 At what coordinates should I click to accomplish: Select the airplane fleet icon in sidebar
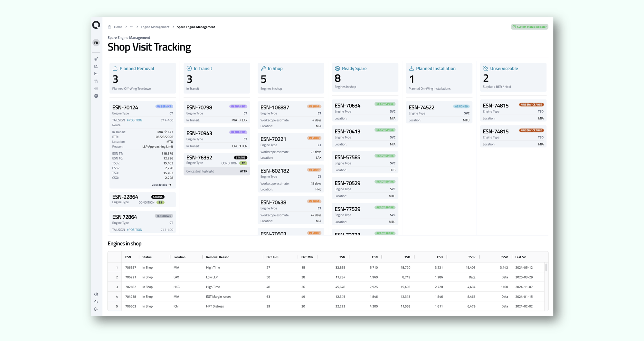click(96, 59)
